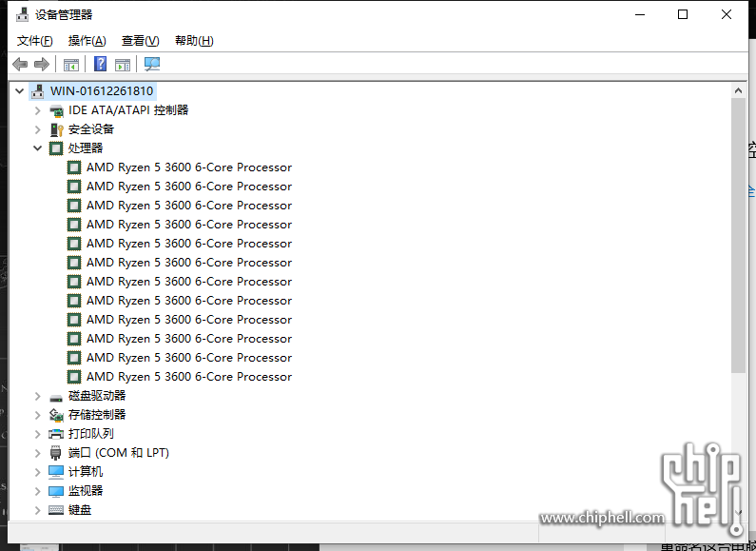Open the 查看(V) menu
The width and height of the screenshot is (756, 551).
coord(141,41)
